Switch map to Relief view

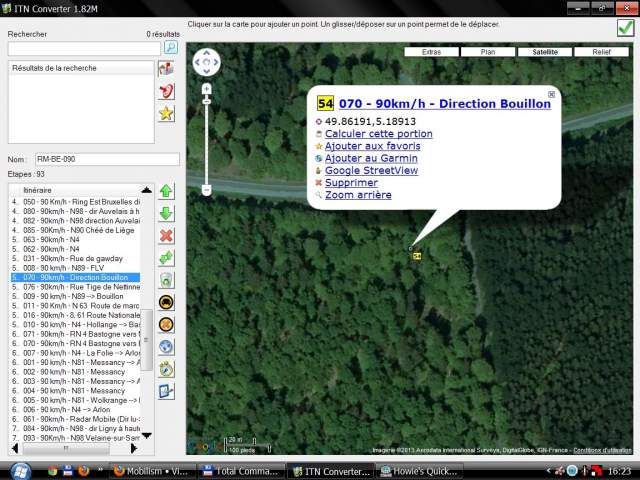pos(601,51)
